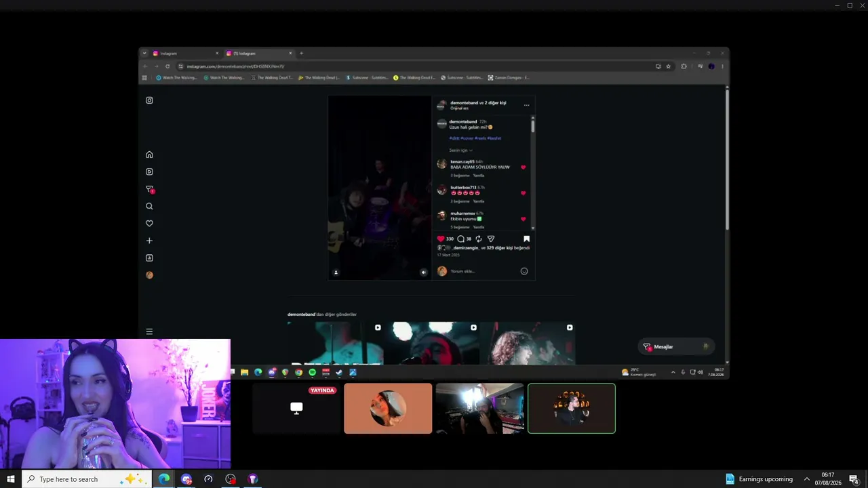
Task: Click the instagram.com address bar
Action: coord(414,66)
